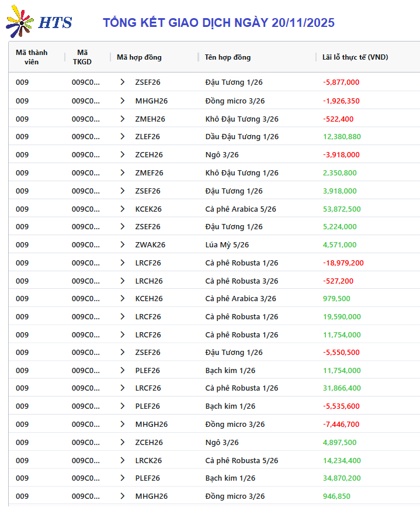Image resolution: width=420 pixels, height=507 pixels.
Task: Select the -18,979,200 loss cell
Action: [x=343, y=263]
